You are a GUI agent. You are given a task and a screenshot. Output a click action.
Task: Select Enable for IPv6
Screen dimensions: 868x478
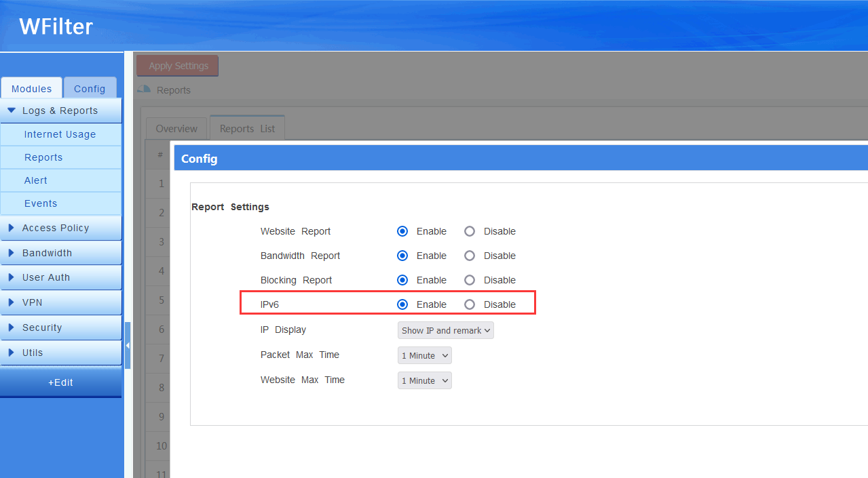click(402, 304)
